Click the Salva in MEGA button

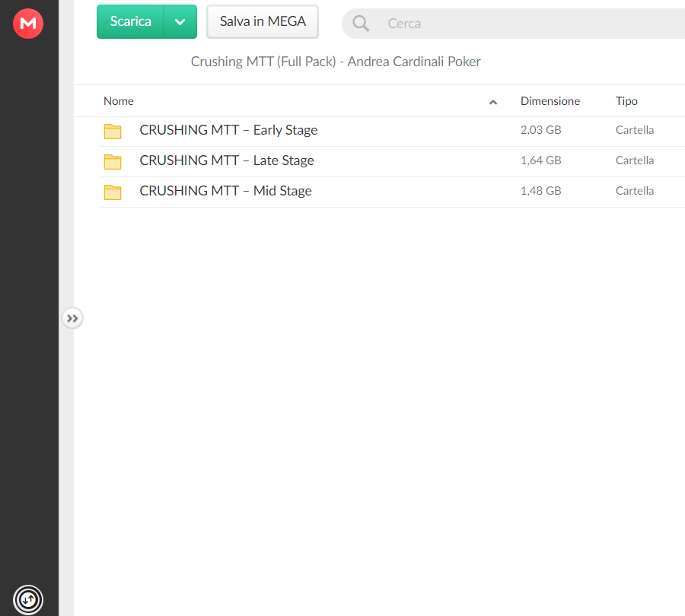click(263, 22)
